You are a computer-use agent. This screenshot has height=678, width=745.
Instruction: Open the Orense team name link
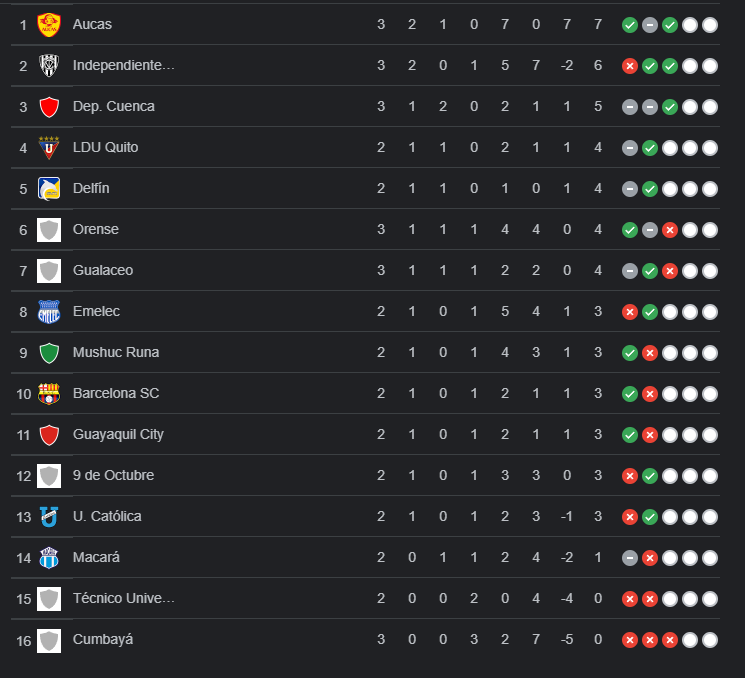96,229
